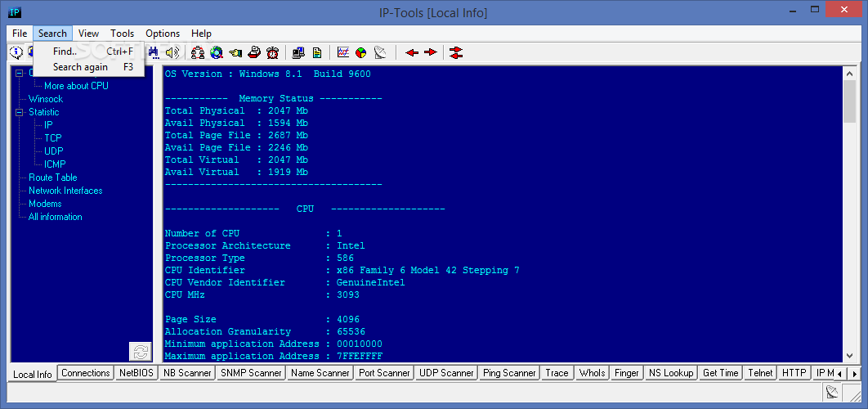
Task: Select Route Table in tree
Action: click(53, 178)
